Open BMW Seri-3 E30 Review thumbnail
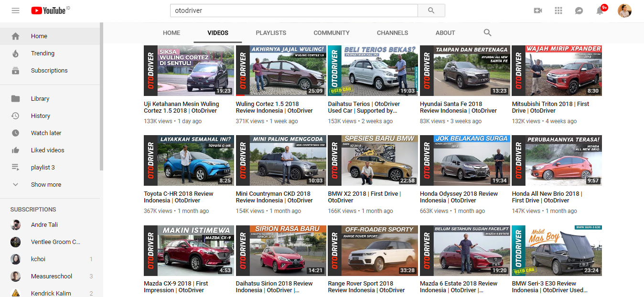 [x=557, y=250]
